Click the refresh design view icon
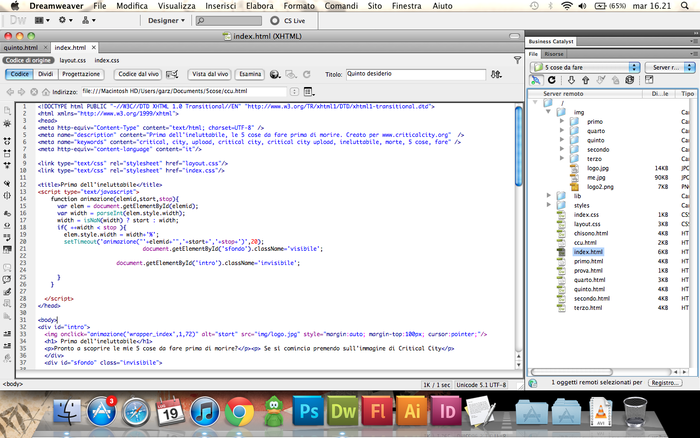The width and height of the screenshot is (700, 438). (x=306, y=75)
